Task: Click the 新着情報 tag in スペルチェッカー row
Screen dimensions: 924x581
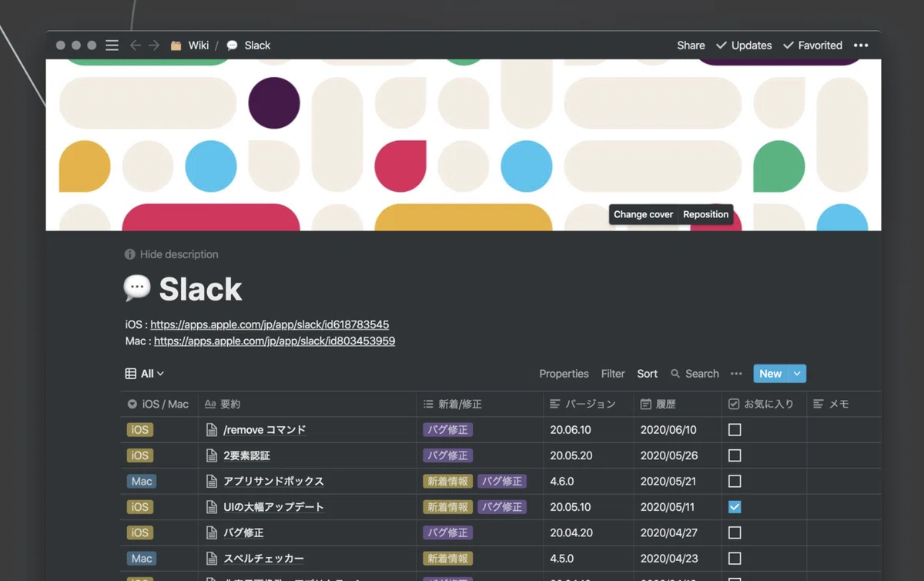Action: click(x=447, y=559)
